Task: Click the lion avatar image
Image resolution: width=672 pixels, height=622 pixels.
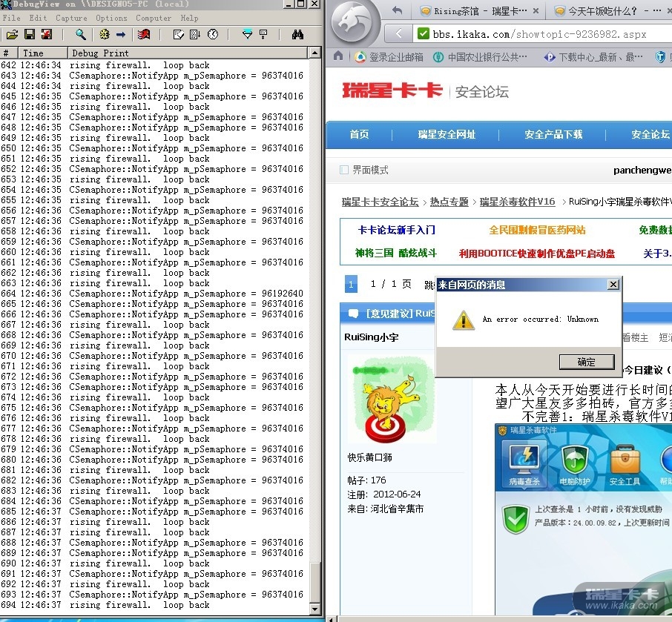Action: point(392,400)
